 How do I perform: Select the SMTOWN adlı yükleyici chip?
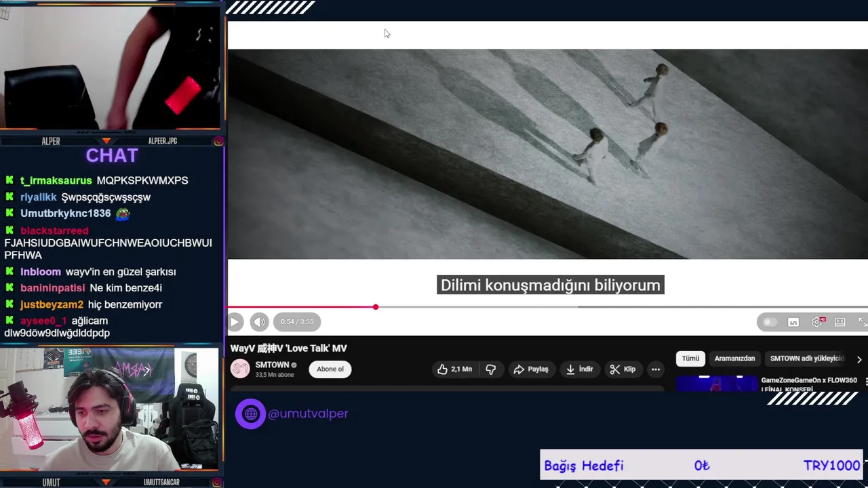(807, 359)
